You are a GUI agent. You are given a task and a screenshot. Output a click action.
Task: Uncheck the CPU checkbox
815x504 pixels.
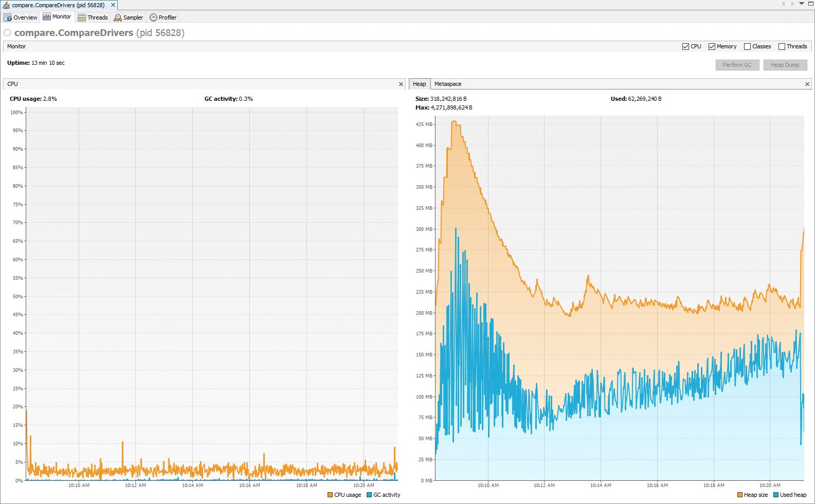pos(685,46)
